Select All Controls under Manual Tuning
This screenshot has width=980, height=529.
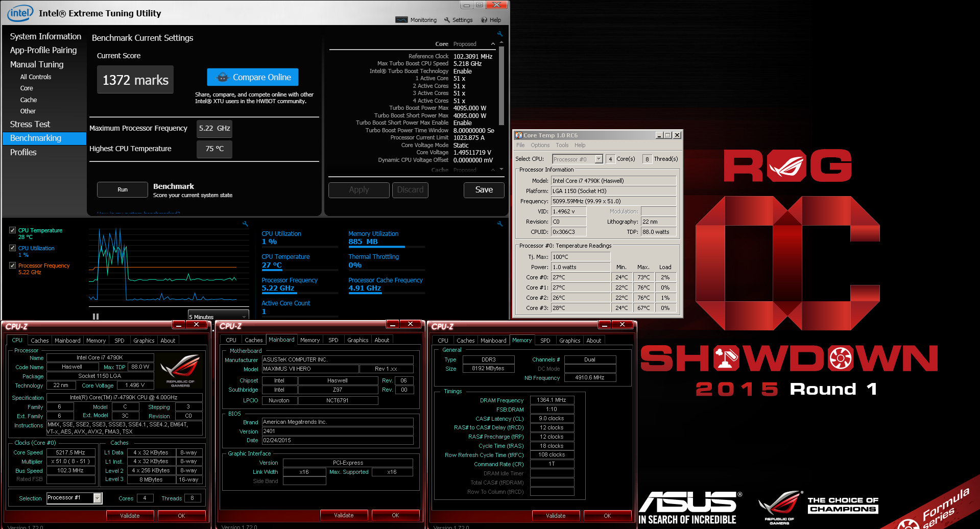36,77
